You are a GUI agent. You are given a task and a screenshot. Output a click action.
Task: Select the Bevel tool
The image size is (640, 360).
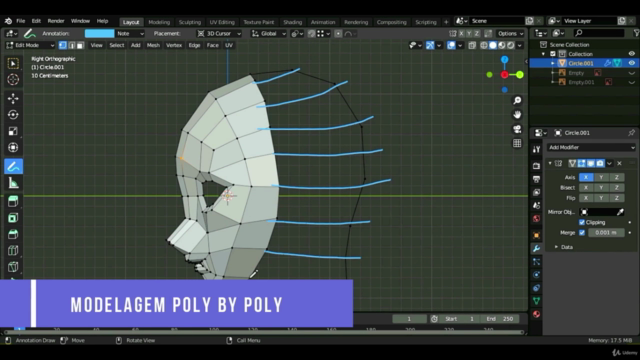(x=13, y=234)
